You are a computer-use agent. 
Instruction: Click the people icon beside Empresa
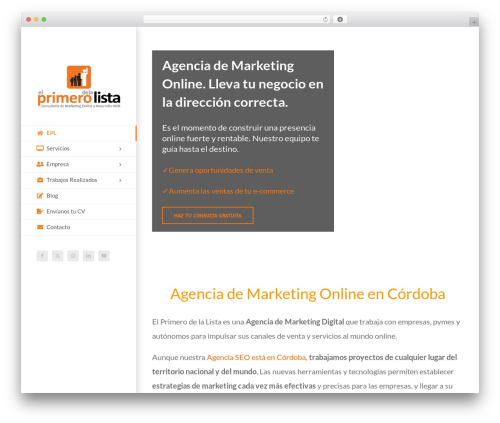coord(40,164)
